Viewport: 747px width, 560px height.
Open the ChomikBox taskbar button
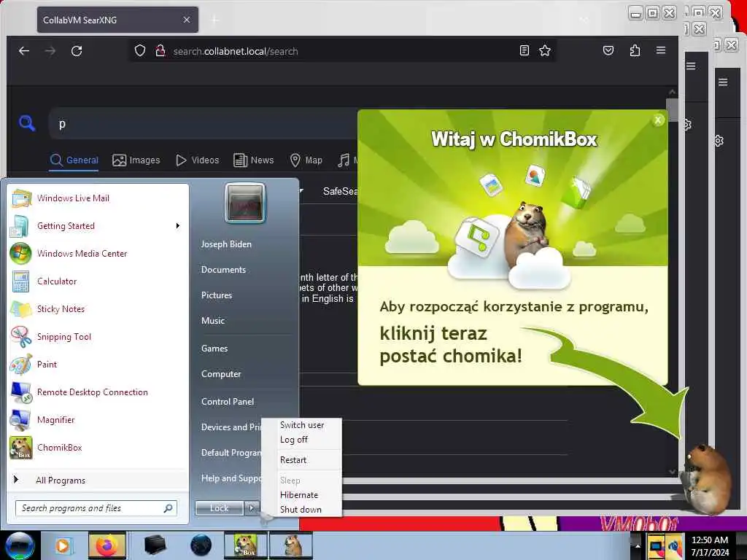[x=246, y=545]
